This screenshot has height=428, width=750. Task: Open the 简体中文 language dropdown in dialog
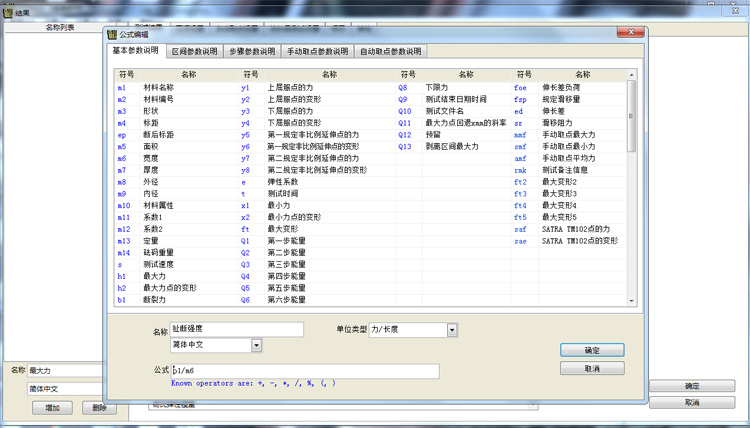(257, 345)
